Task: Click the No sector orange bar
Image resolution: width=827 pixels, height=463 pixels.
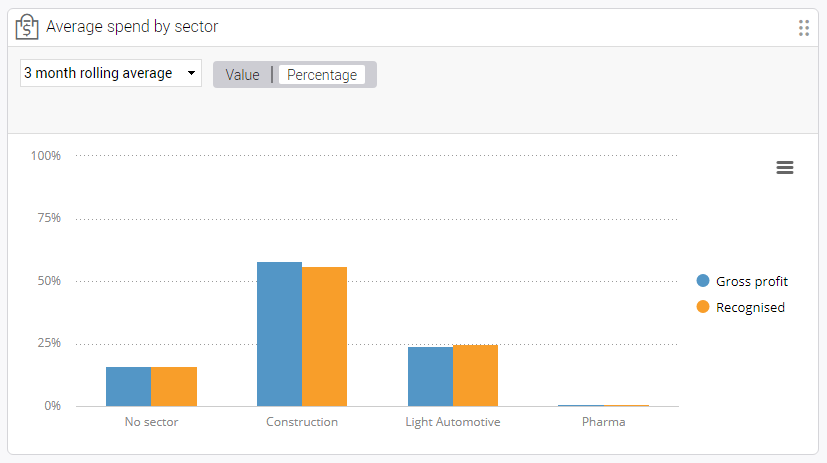Action: click(x=174, y=387)
